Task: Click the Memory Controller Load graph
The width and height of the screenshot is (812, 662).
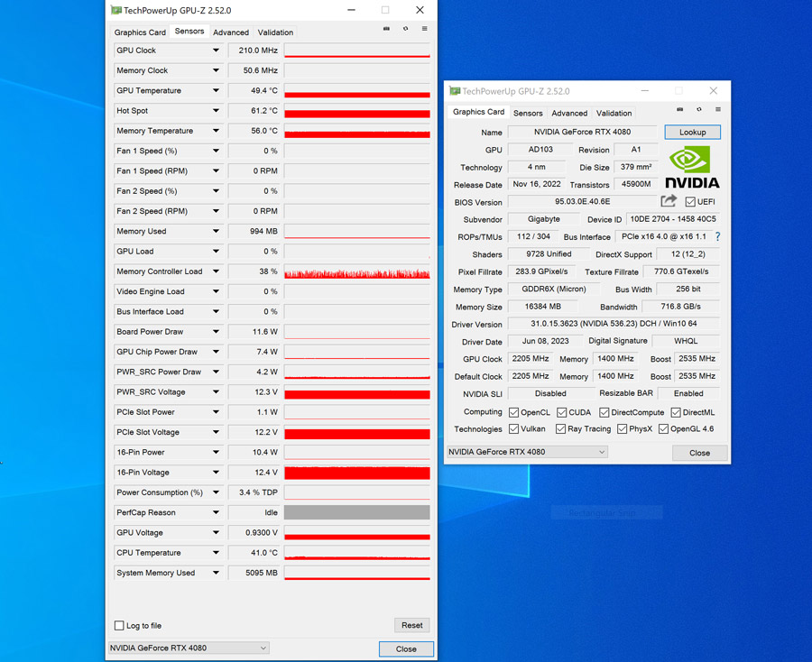Action: [x=357, y=271]
